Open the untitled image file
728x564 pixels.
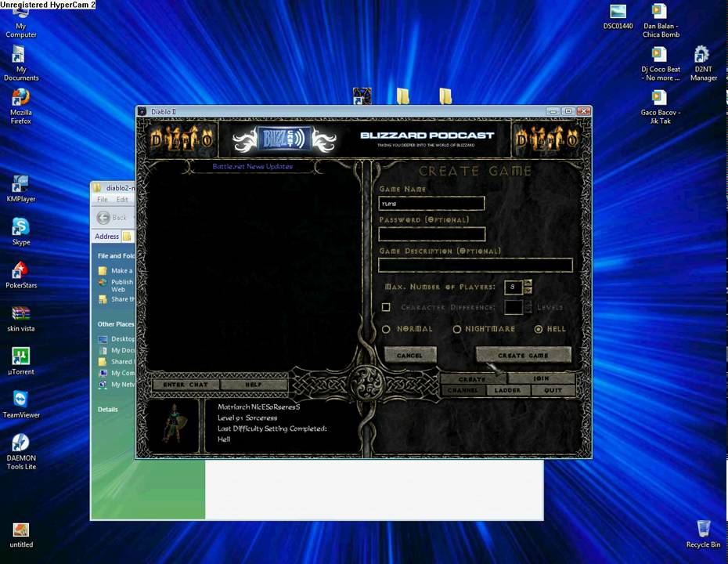20,535
